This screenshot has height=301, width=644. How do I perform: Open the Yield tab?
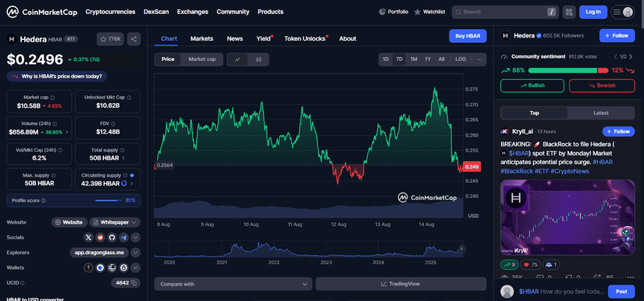264,38
